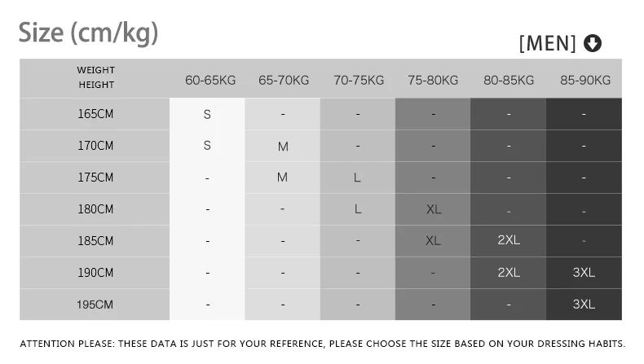Click the M cell in 170CM row
This screenshot has width=644, height=364.
point(283,146)
